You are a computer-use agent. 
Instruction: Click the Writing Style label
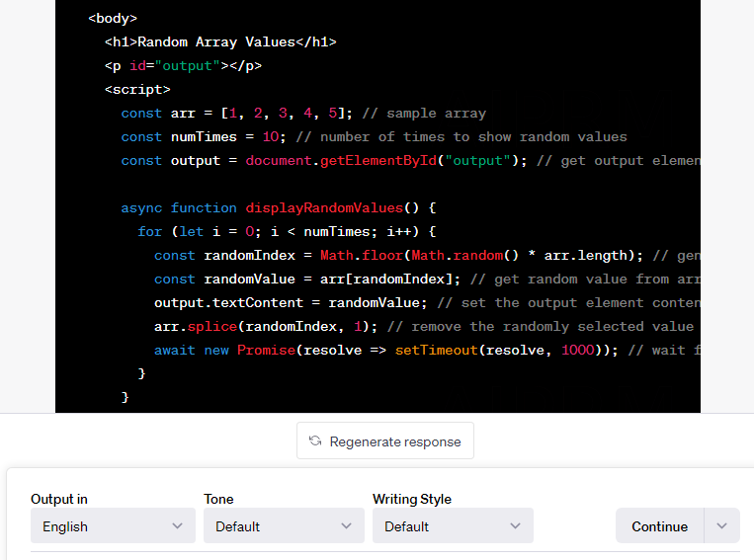(412, 499)
